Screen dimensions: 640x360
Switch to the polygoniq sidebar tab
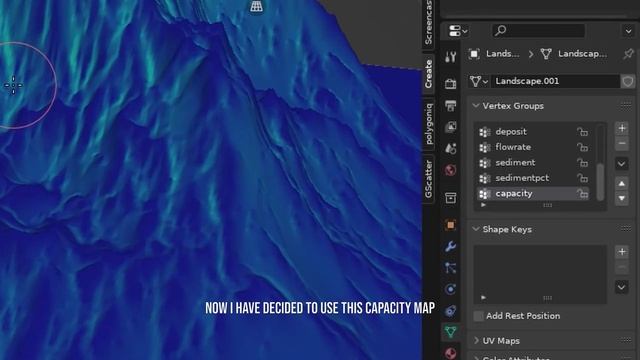click(428, 124)
